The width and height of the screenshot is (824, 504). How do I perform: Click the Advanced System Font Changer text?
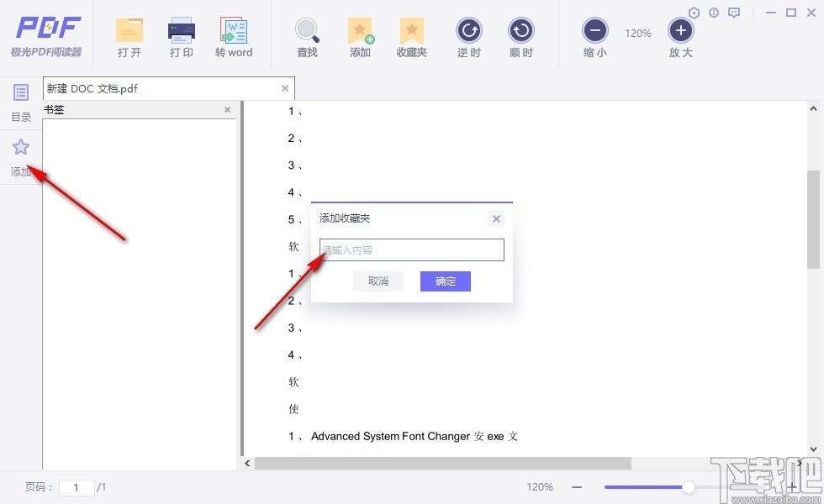pyautogui.click(x=390, y=436)
